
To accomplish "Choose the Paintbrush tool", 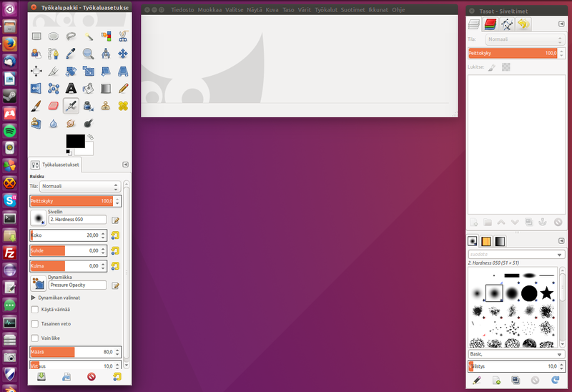I will 36,106.
